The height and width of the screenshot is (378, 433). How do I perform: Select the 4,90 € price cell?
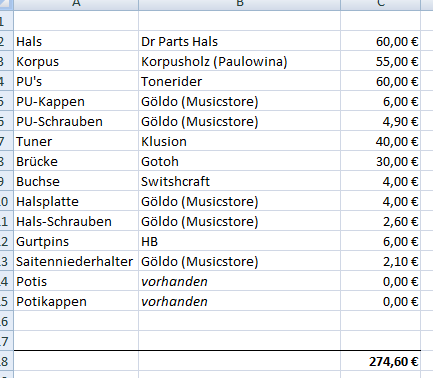(381, 121)
